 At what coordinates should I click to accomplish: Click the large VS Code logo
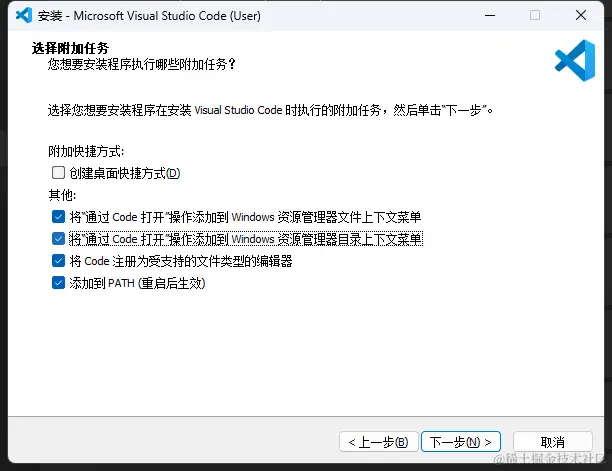pos(575,60)
